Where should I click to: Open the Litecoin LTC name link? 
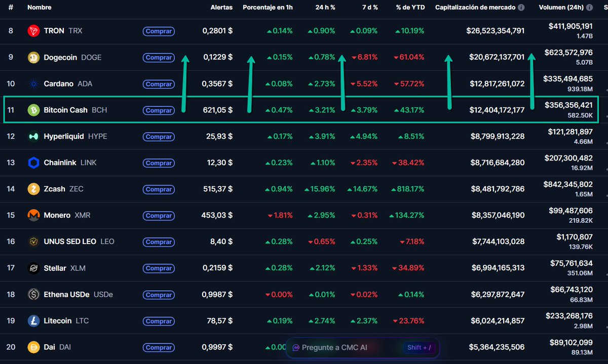[66, 320]
